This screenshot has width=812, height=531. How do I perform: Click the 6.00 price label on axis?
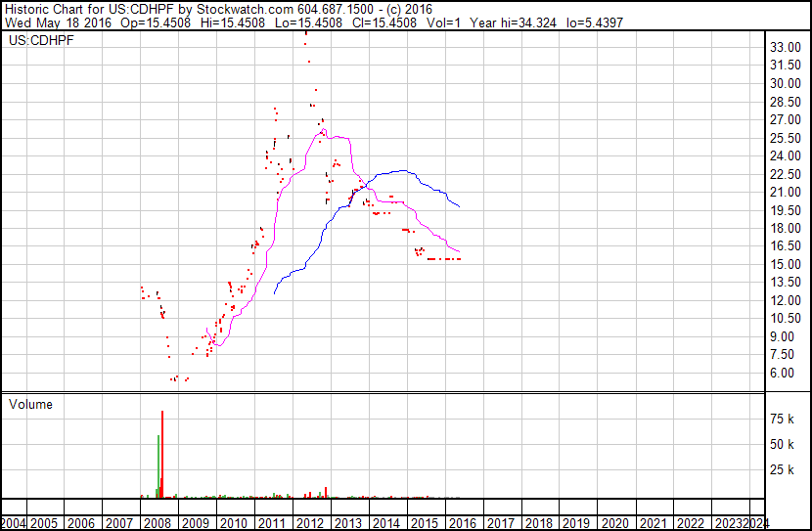click(x=783, y=373)
